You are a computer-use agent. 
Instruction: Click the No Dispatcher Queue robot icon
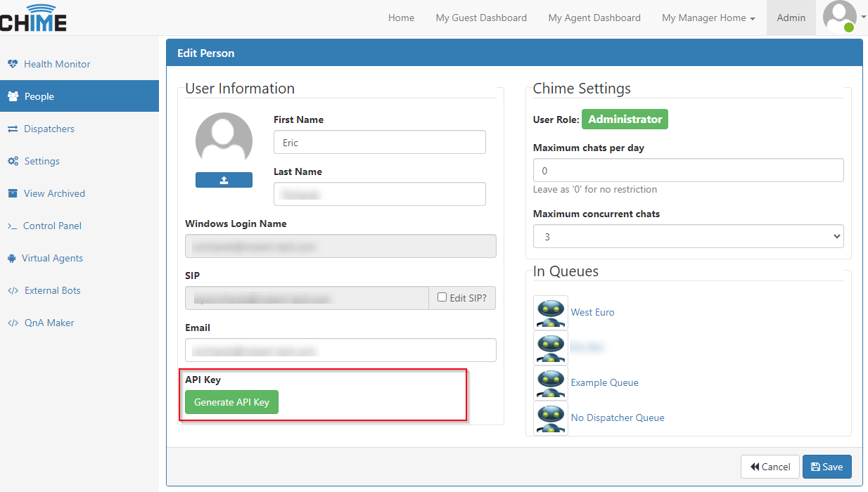pos(551,417)
